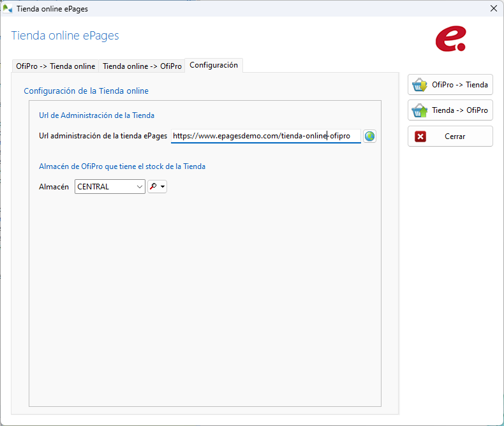Click the ePages administration URL field
504x426 pixels.
point(266,136)
